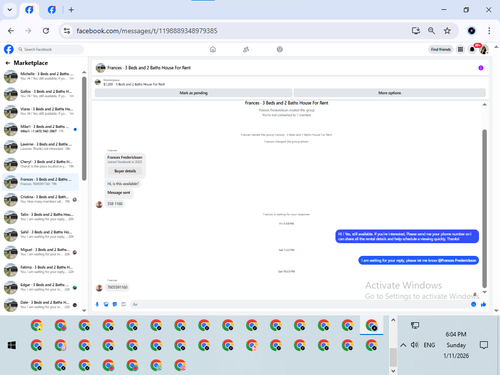This screenshot has height=375, width=500.
Task: Go back using the Marketplace back arrow
Action: [8, 63]
